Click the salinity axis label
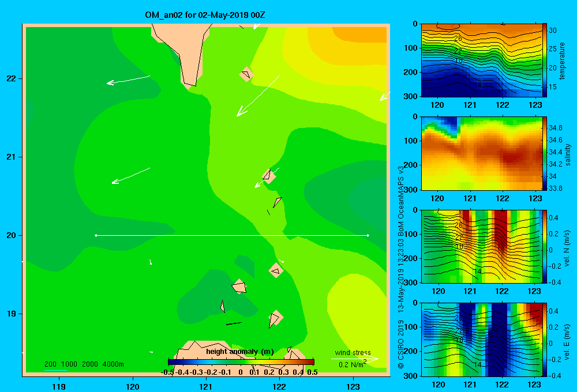 568,154
